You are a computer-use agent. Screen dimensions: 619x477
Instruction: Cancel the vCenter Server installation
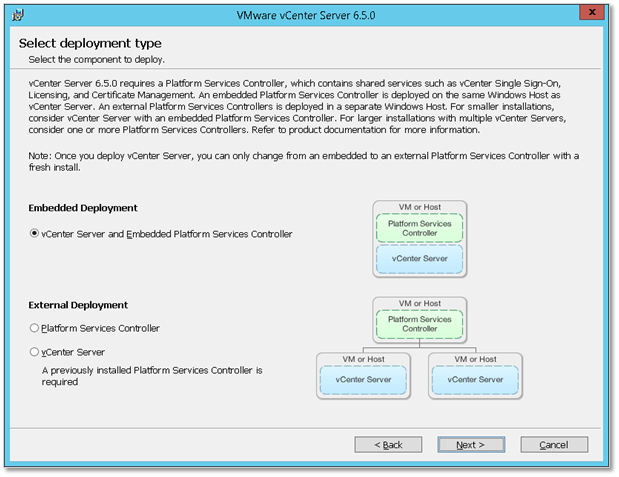click(554, 445)
